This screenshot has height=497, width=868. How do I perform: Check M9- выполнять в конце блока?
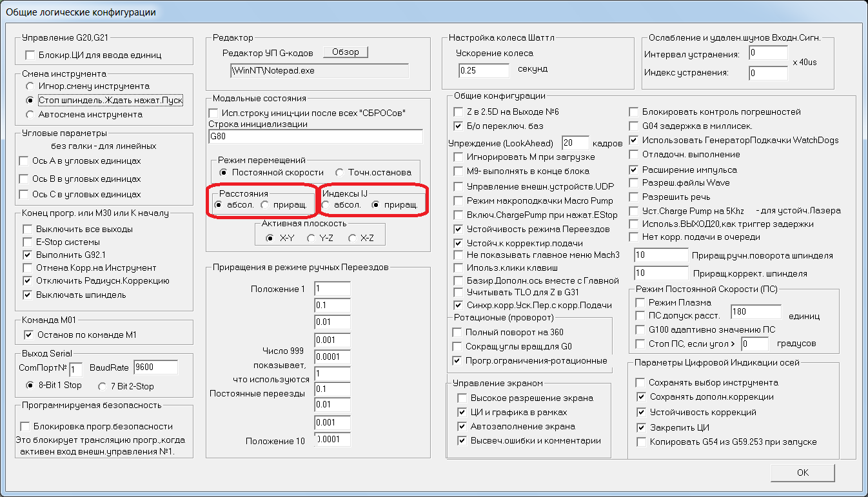coord(459,171)
